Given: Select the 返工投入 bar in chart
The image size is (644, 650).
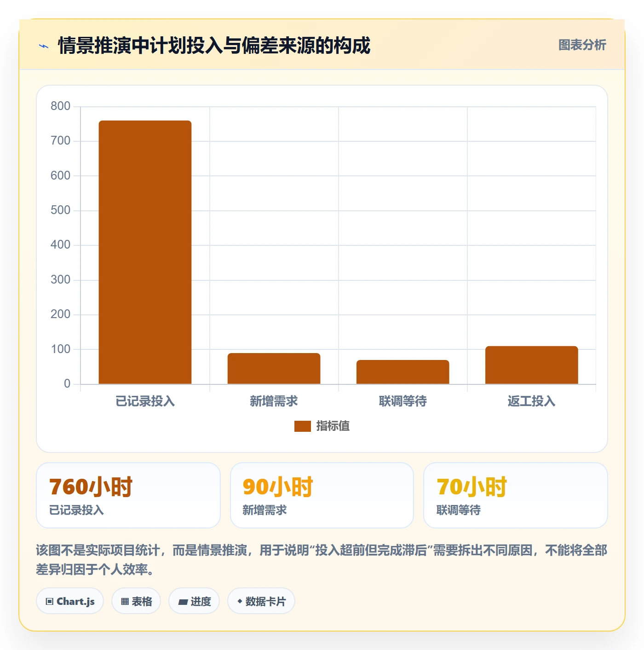Looking at the screenshot, I should point(531,365).
